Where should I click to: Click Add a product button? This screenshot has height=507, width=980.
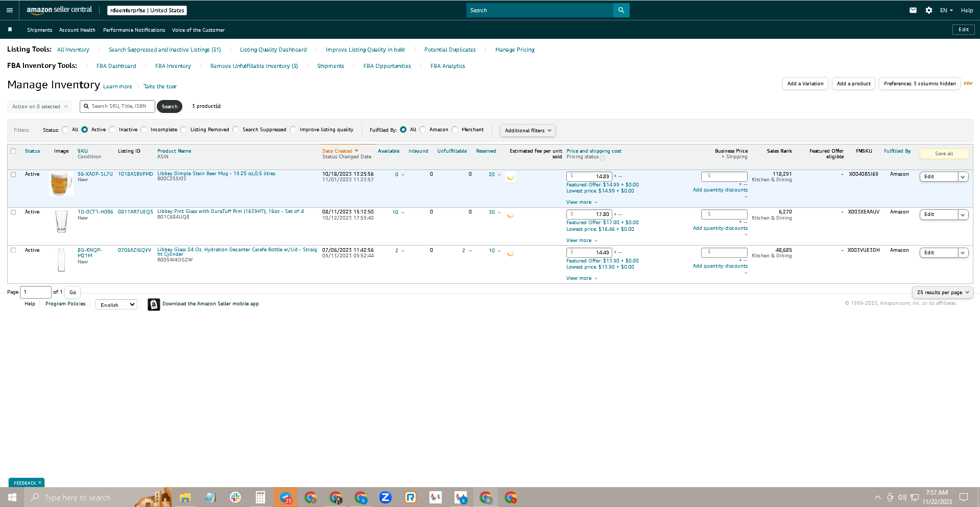tap(853, 84)
